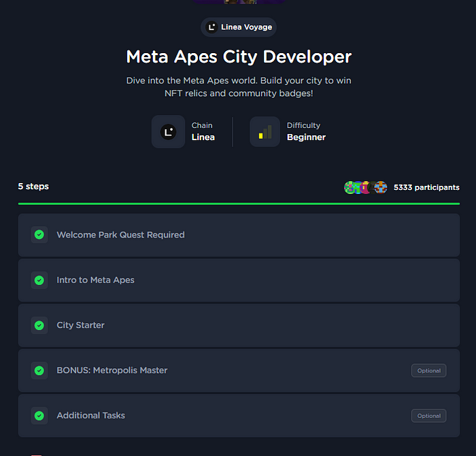
Task: Click the green check beside Welcome Park Quest
Action: pos(39,235)
